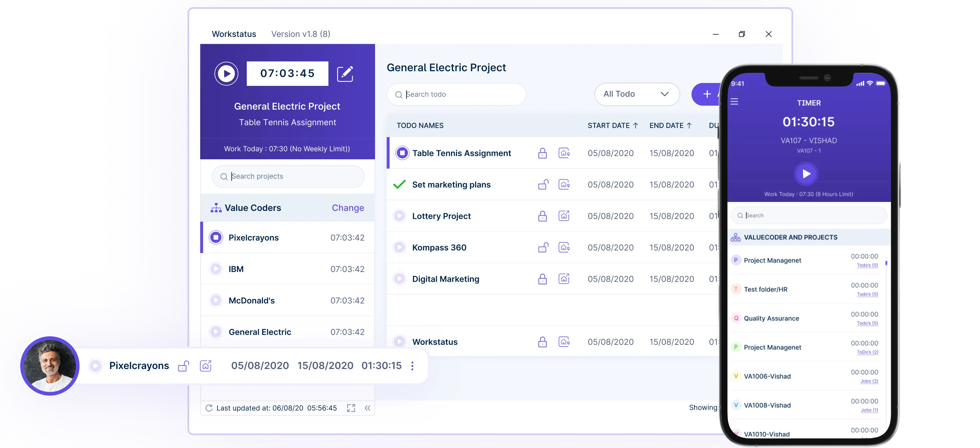Play the Lottery Project todo
The width and height of the screenshot is (980, 448).
(x=399, y=216)
